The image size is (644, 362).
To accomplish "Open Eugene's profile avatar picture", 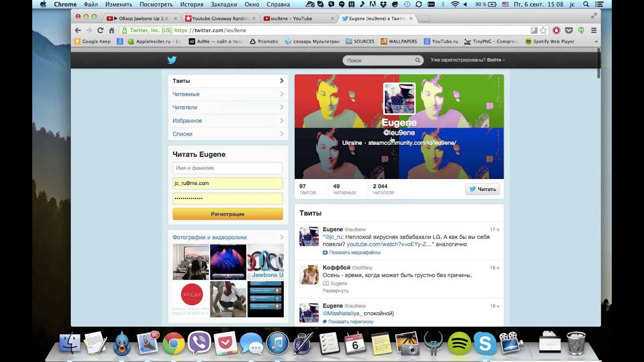I will click(x=399, y=99).
